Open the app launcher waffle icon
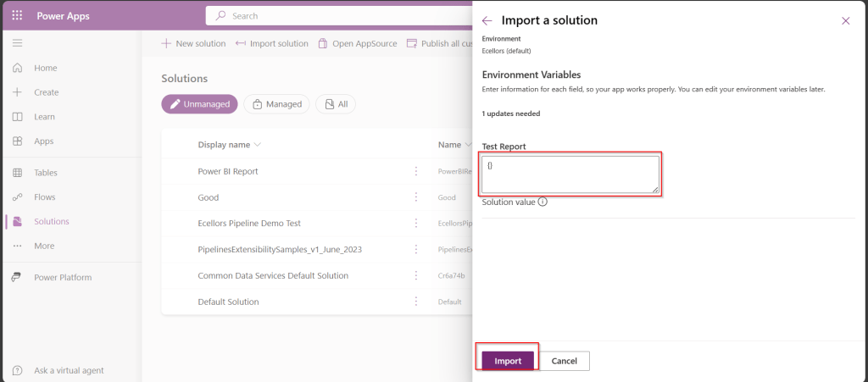868x382 pixels. pyautogui.click(x=17, y=15)
